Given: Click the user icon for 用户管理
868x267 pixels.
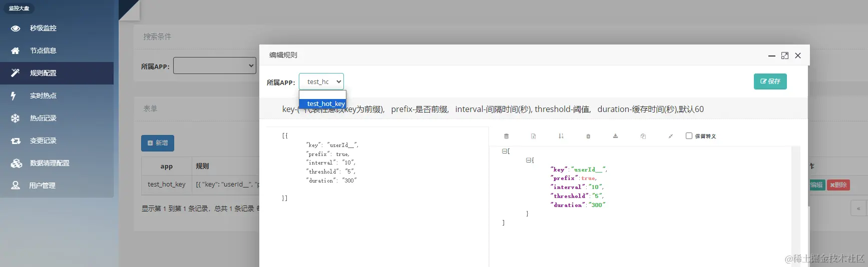Looking at the screenshot, I should (16, 185).
